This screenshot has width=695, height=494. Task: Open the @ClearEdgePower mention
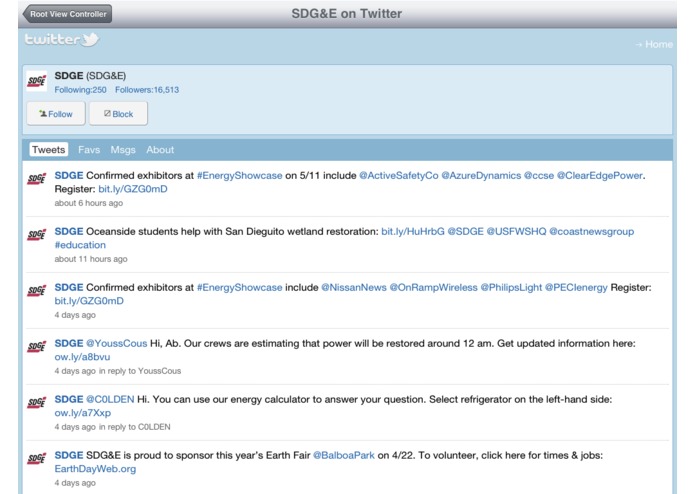(600, 175)
